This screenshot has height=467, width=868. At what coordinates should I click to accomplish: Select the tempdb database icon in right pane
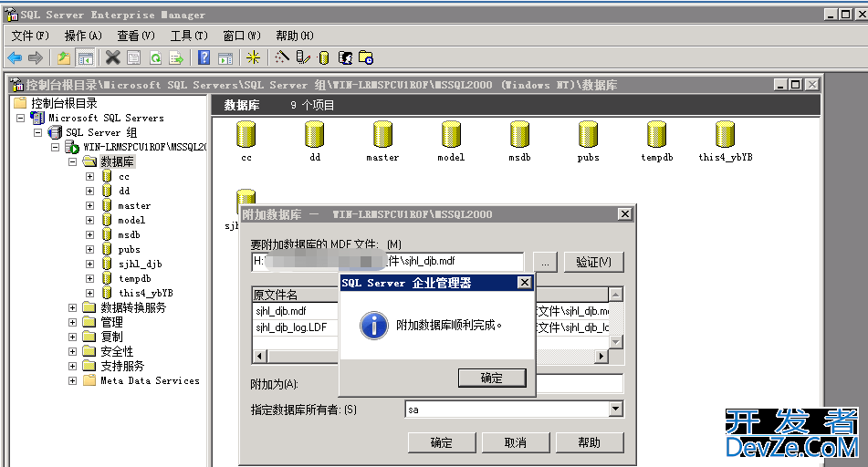(x=656, y=134)
